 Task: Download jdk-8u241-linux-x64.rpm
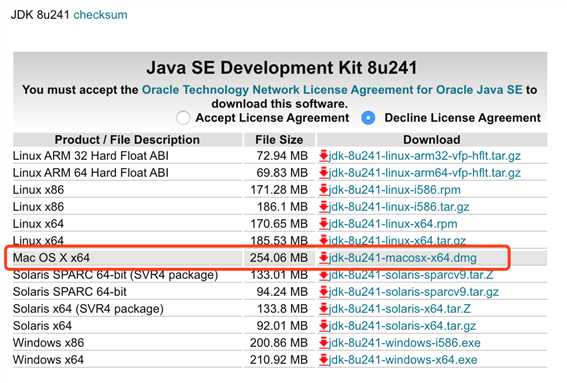click(x=393, y=224)
